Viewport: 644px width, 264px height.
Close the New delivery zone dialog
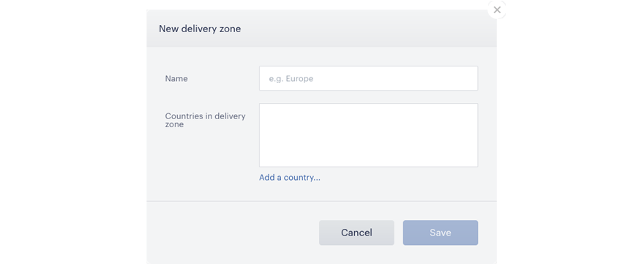pyautogui.click(x=497, y=10)
